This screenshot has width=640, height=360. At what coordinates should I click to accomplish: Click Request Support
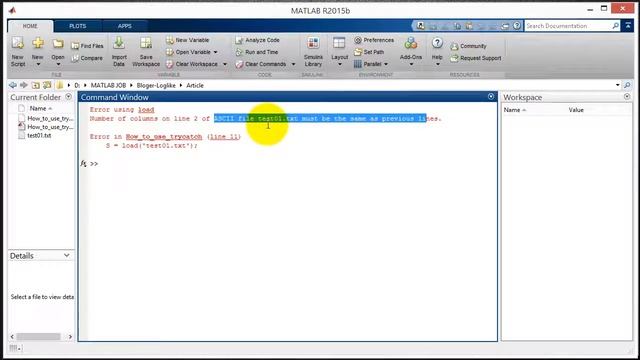[x=476, y=58]
